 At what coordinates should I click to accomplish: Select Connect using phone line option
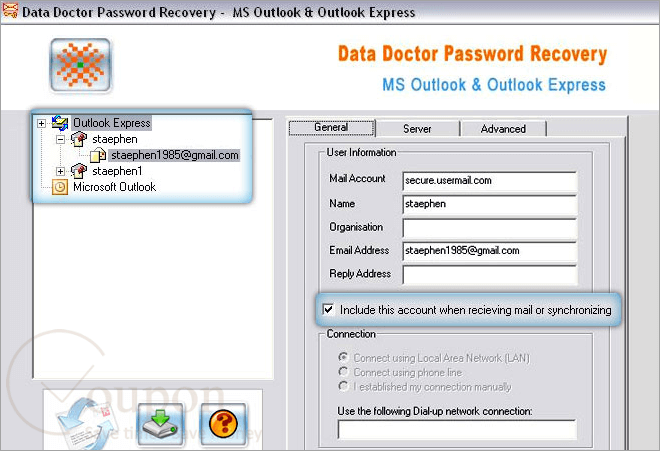343,372
